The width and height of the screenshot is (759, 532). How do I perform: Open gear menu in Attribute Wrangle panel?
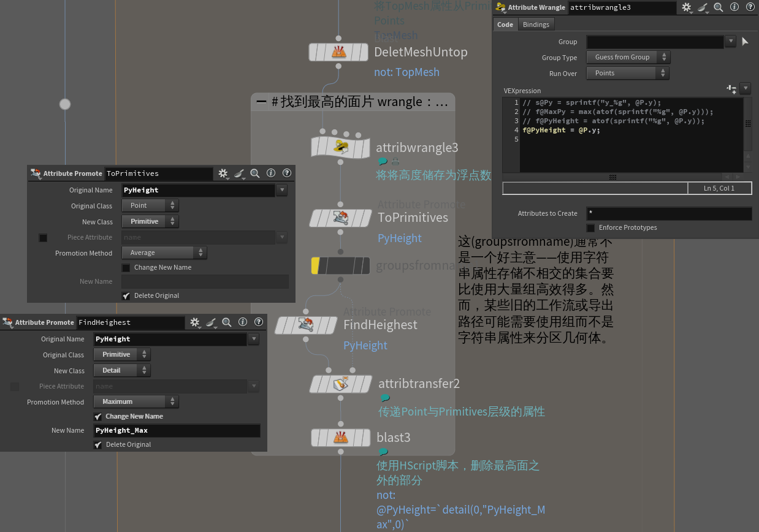pyautogui.click(x=687, y=7)
